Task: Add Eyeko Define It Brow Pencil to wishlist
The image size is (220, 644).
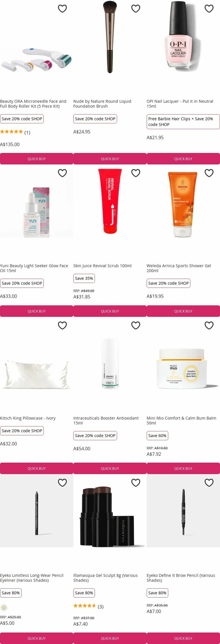Action: (x=209, y=482)
